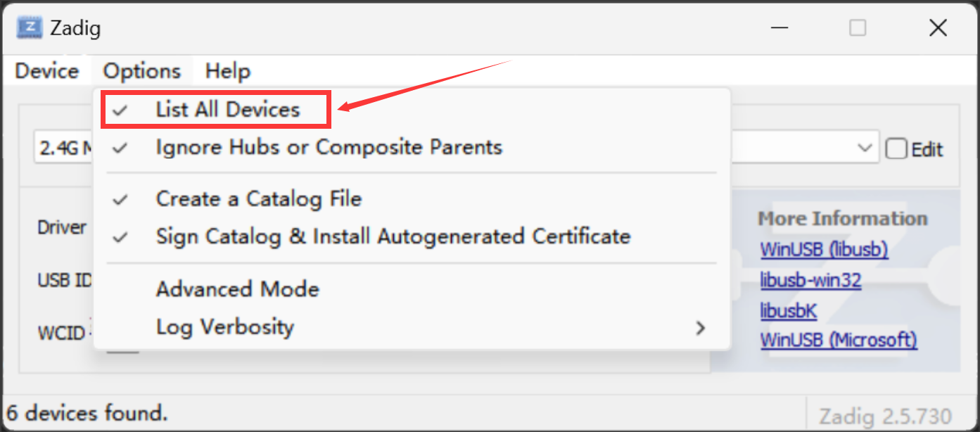This screenshot has height=432, width=980.
Task: Enable the Edit checkbox
Action: (896, 149)
